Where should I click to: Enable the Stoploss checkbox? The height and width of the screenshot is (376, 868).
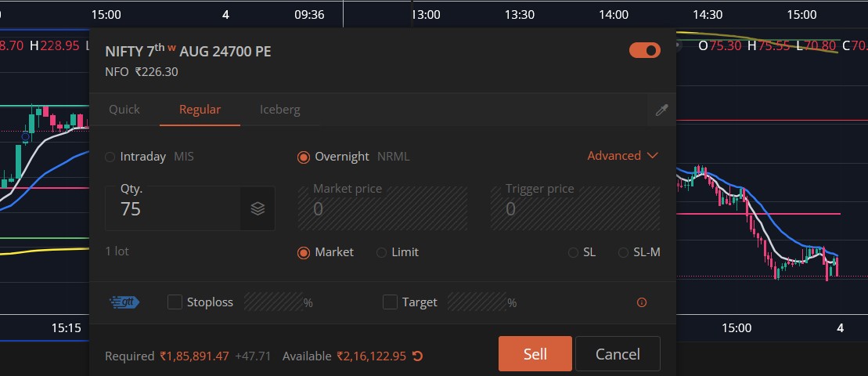(x=175, y=302)
